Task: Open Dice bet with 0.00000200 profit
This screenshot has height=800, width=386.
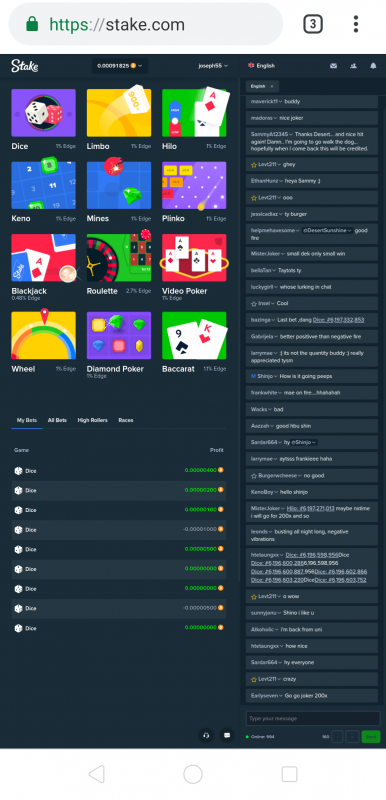Action: [x=118, y=490]
